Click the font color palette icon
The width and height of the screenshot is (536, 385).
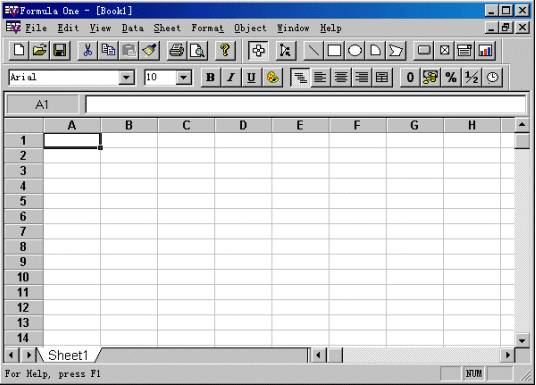pos(272,77)
